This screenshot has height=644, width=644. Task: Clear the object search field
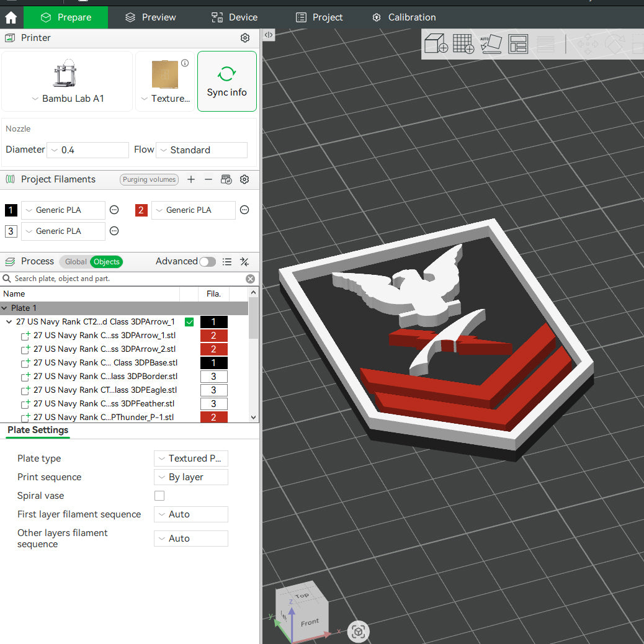(250, 279)
